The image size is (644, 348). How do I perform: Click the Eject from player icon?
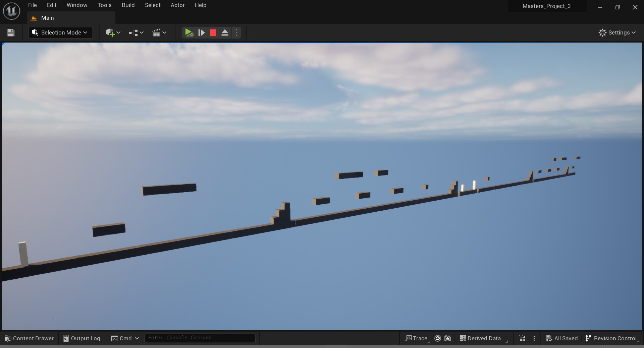pos(225,32)
